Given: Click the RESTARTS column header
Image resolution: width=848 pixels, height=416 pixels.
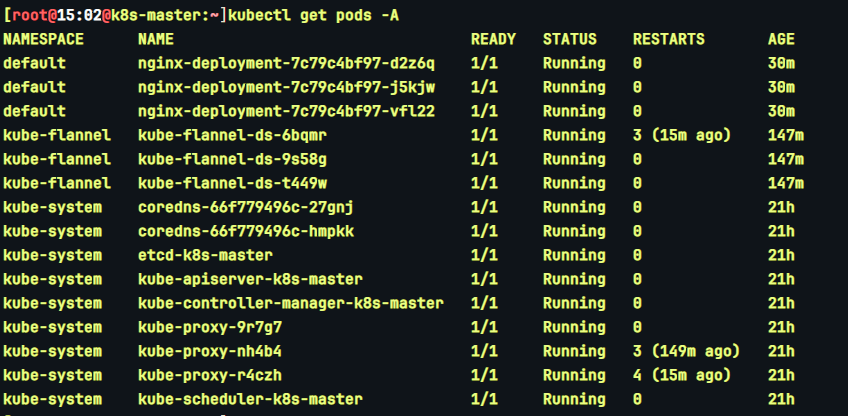Looking at the screenshot, I should click(669, 39).
